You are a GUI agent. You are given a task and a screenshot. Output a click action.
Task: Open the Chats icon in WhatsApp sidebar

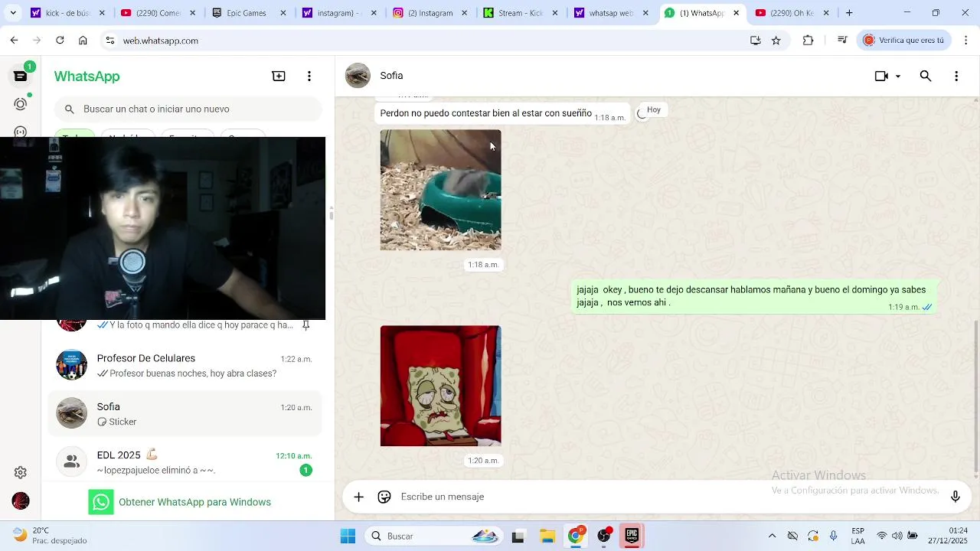pyautogui.click(x=21, y=76)
